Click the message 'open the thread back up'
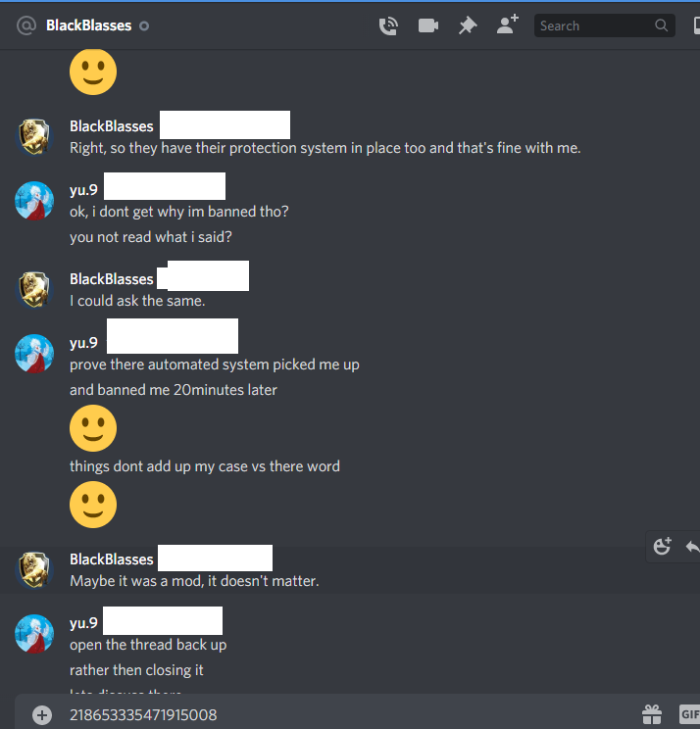This screenshot has width=700, height=729. coord(148,645)
